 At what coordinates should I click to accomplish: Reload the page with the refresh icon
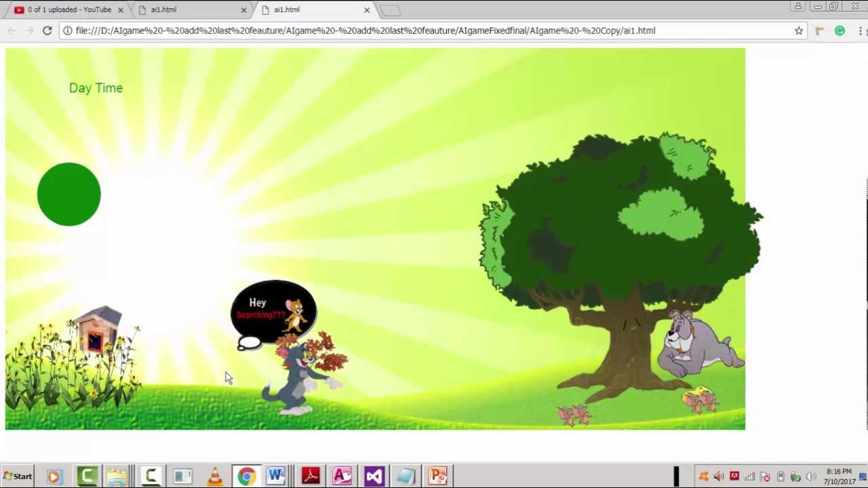pyautogui.click(x=47, y=30)
